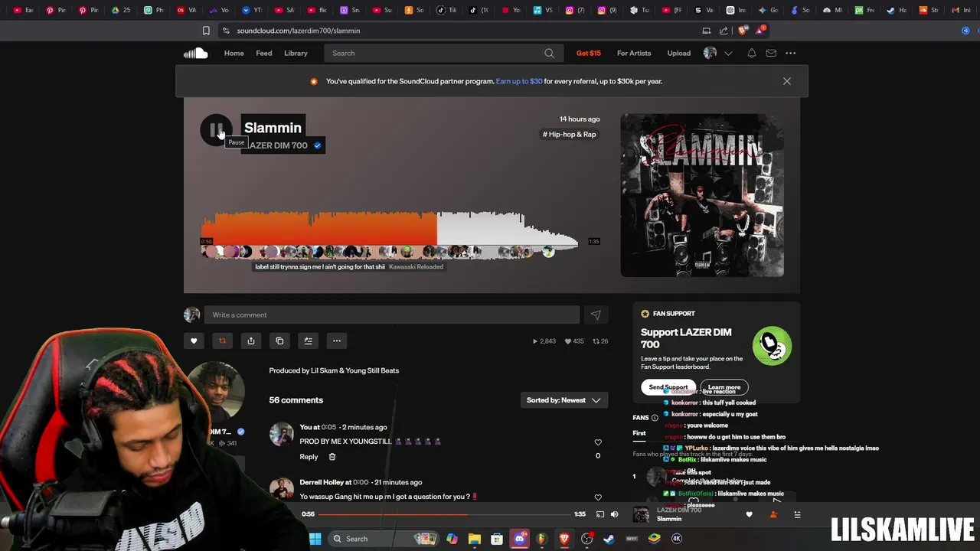This screenshot has width=980, height=551.
Task: Open OBS Studio from the taskbar
Action: [x=587, y=539]
